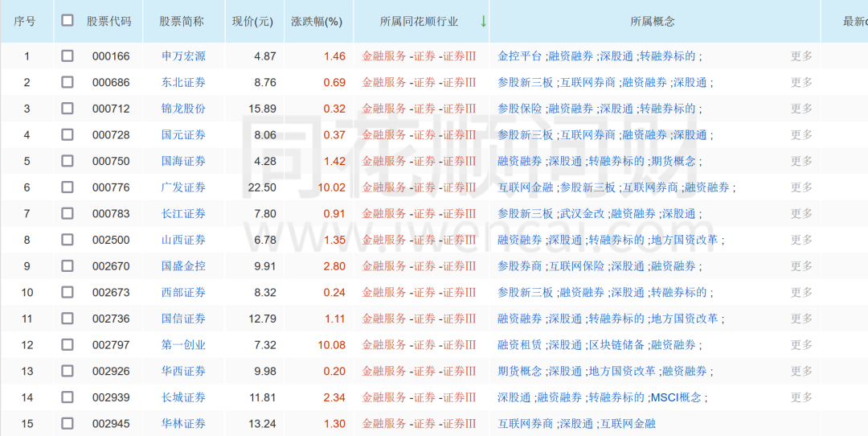Image resolution: width=868 pixels, height=436 pixels.
Task: Open stock link 山西证券
Action: [183, 240]
